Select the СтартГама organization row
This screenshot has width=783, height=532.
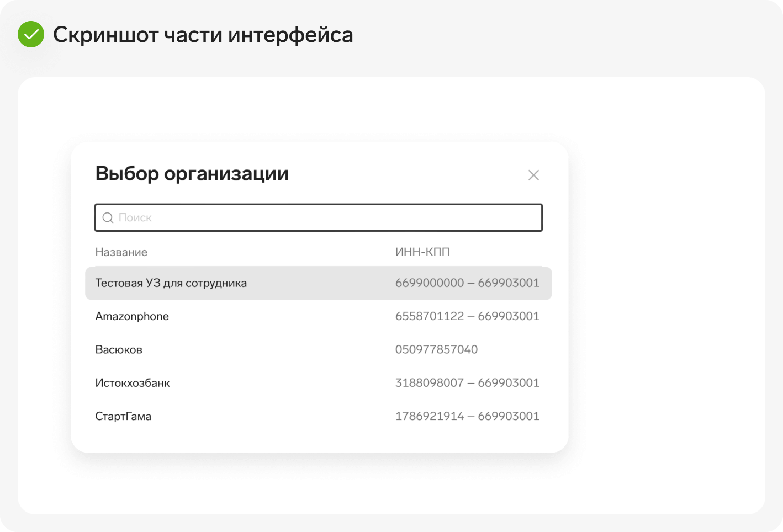319,416
